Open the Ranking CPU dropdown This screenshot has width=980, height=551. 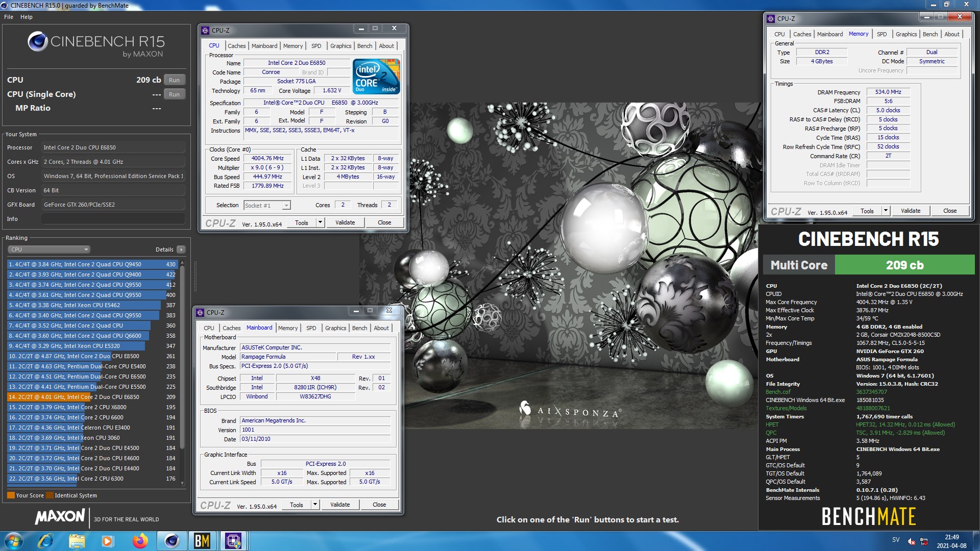tap(49, 249)
